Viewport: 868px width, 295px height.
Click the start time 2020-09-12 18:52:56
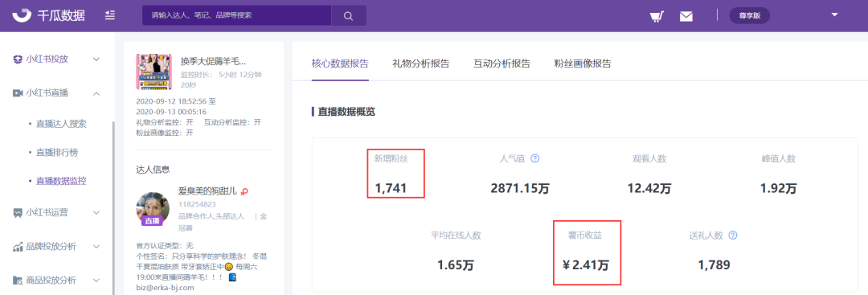click(172, 102)
